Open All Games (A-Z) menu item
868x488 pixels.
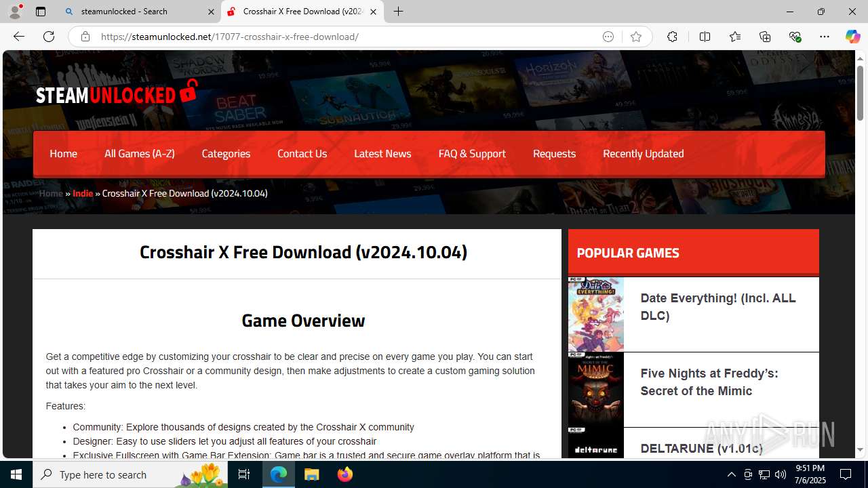pyautogui.click(x=139, y=154)
